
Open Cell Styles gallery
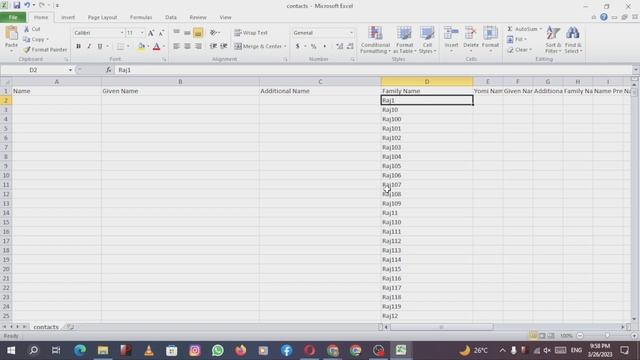point(427,40)
